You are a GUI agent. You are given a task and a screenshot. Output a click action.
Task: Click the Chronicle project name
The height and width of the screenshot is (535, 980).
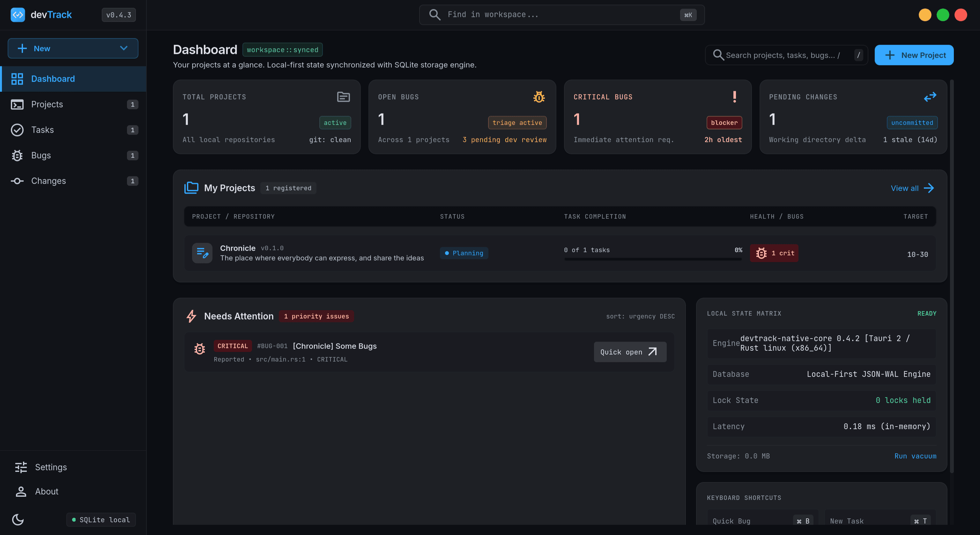click(237, 248)
